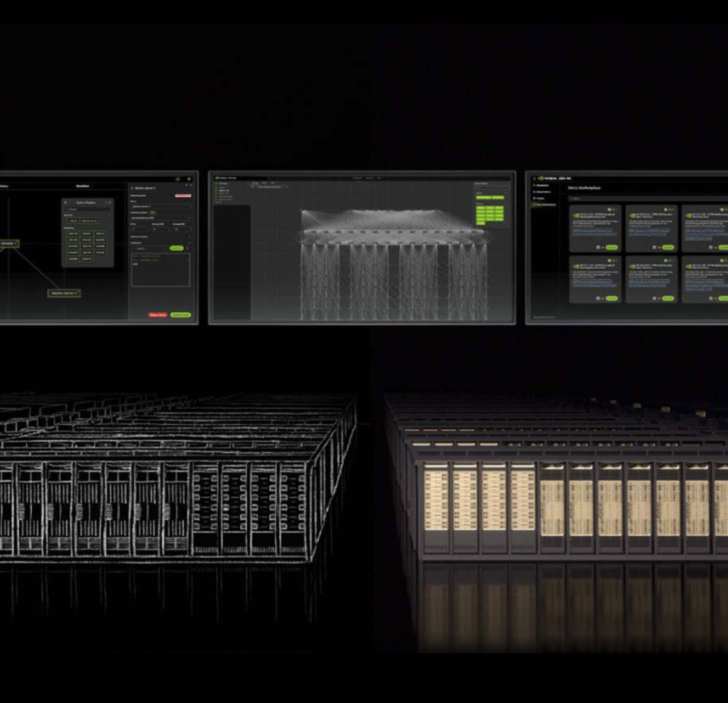Click the NVIDIA logo in the marketplace window
This screenshot has width=728, height=703.
point(541,178)
